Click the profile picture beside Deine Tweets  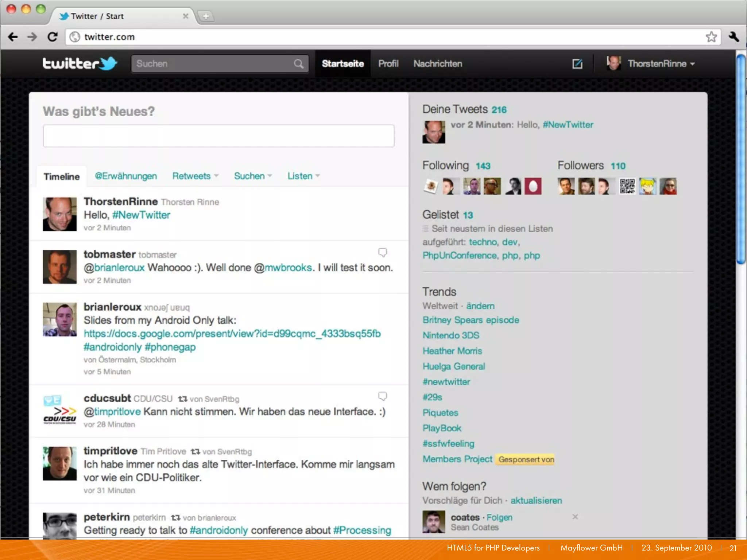pyautogui.click(x=434, y=132)
